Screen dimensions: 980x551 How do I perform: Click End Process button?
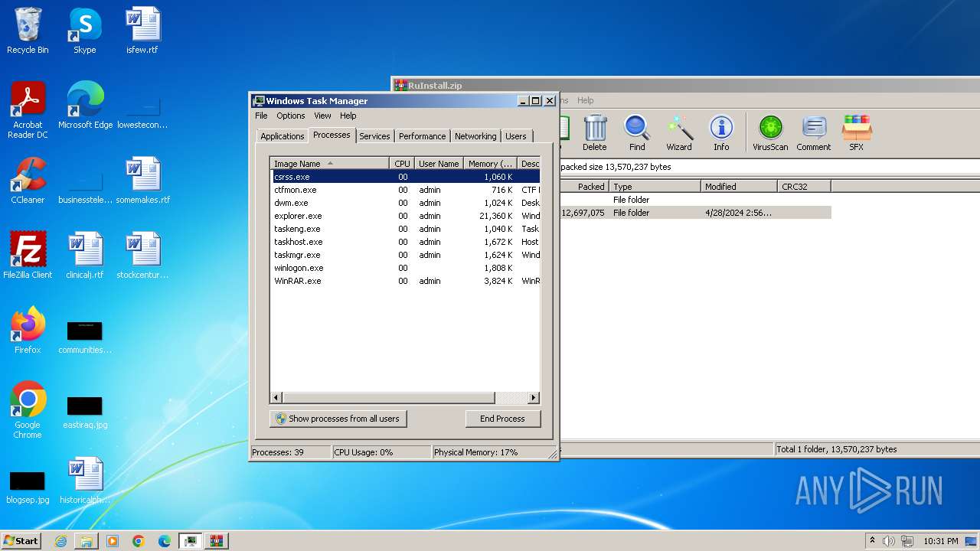click(502, 419)
